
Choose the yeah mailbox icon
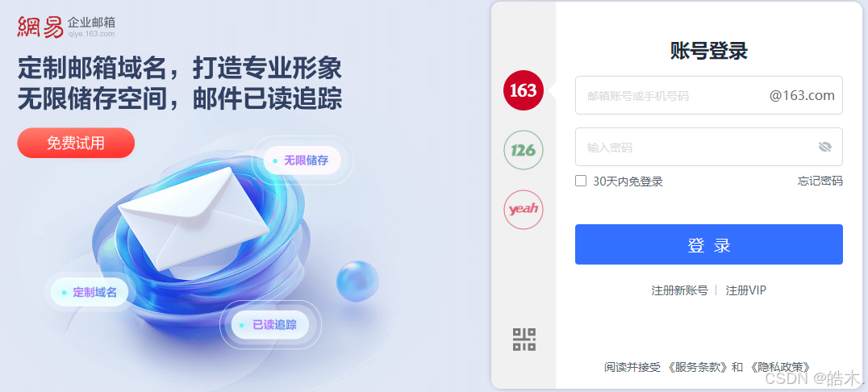pos(523,210)
